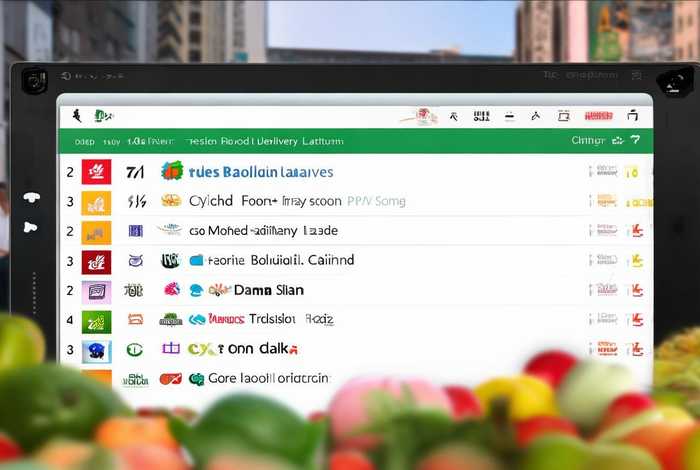The height and width of the screenshot is (470, 700).
Task: Select the green thumbnail in row four
Action: tap(96, 322)
